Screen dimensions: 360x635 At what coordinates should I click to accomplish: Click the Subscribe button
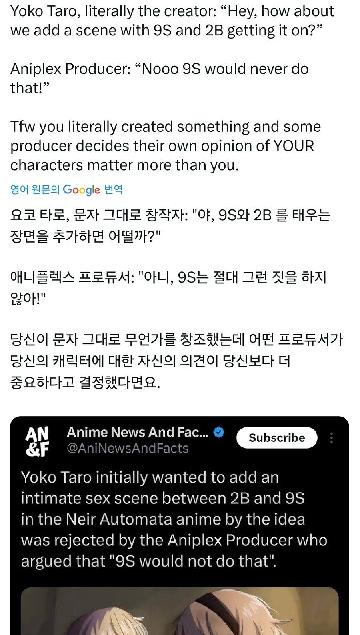click(277, 438)
